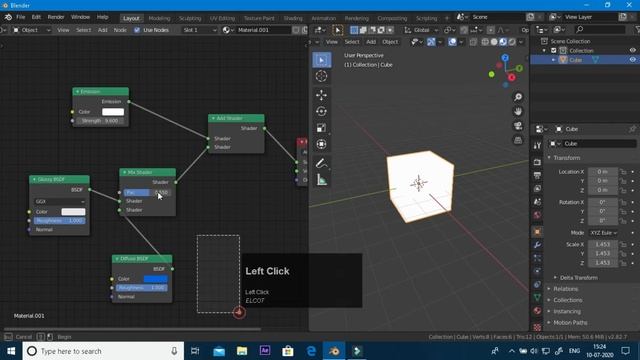Screen dimensions: 640x360
Task: Toggle lock for Location X
Action: click(623, 172)
